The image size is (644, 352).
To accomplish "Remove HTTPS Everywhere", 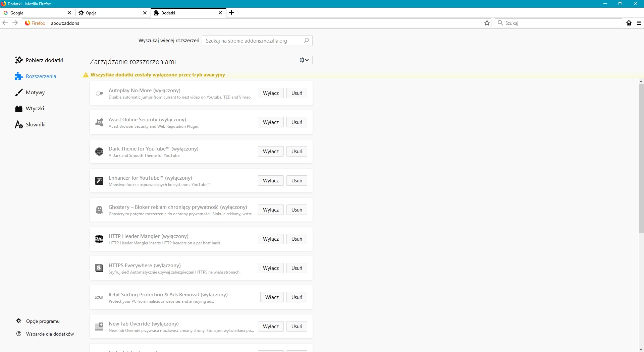I will (x=297, y=268).
